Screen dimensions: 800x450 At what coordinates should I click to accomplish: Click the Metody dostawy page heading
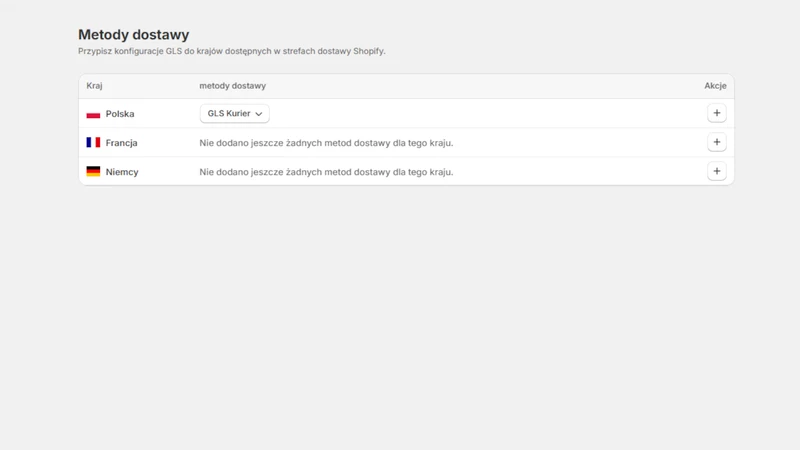[x=134, y=35]
